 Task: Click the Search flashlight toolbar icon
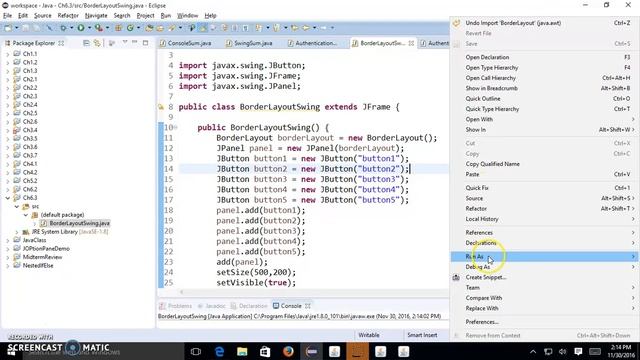point(172,28)
